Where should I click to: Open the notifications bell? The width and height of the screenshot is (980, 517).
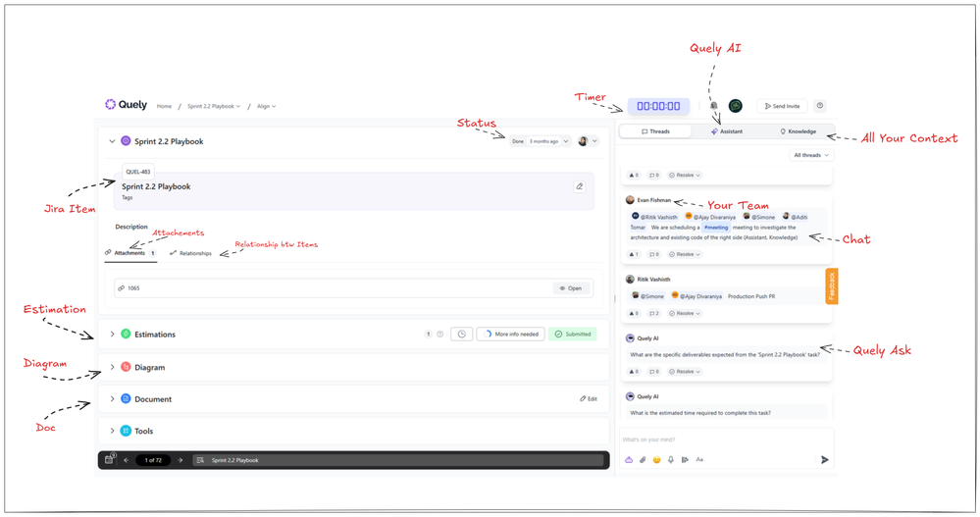click(714, 106)
